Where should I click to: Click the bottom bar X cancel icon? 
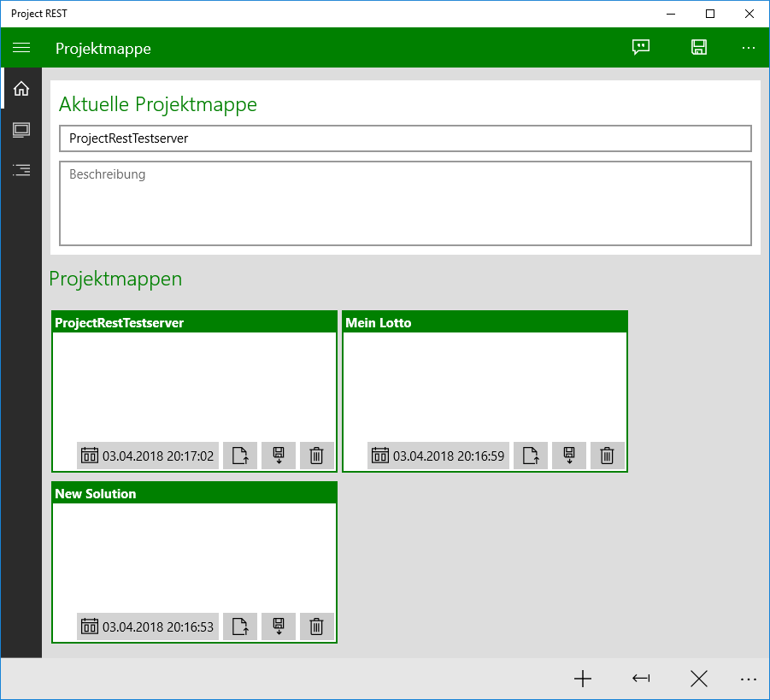(699, 679)
